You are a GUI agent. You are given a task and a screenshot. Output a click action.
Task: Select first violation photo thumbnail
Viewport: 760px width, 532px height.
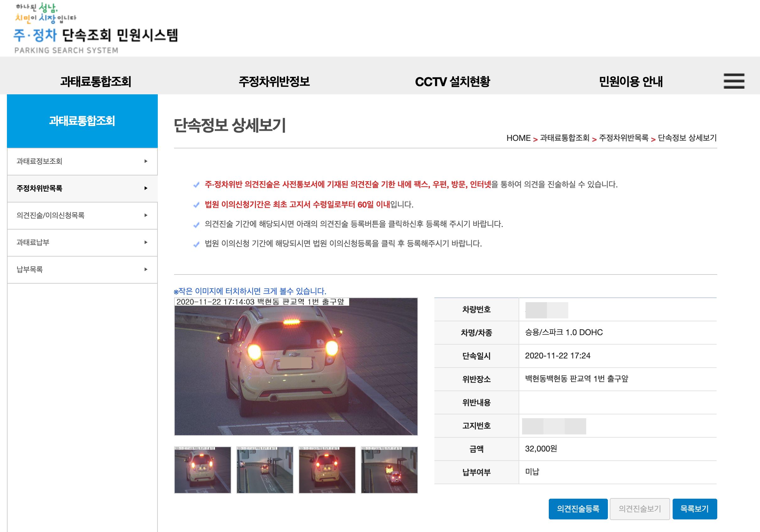[x=203, y=470]
